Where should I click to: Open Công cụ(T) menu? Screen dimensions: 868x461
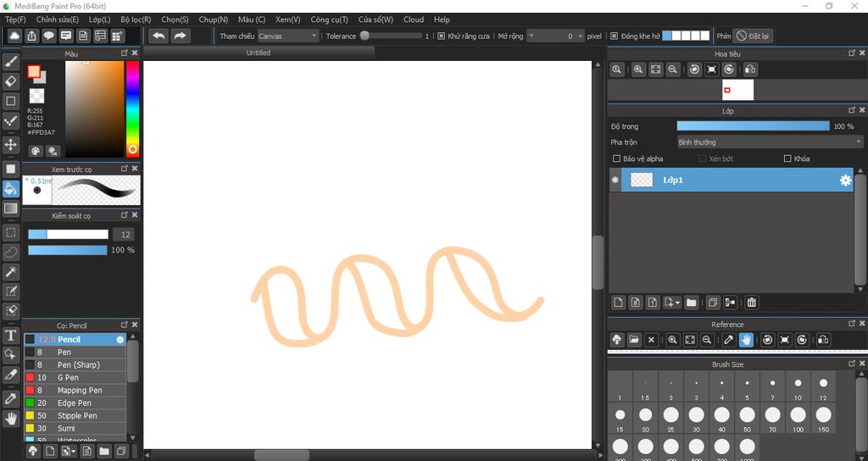tap(330, 19)
